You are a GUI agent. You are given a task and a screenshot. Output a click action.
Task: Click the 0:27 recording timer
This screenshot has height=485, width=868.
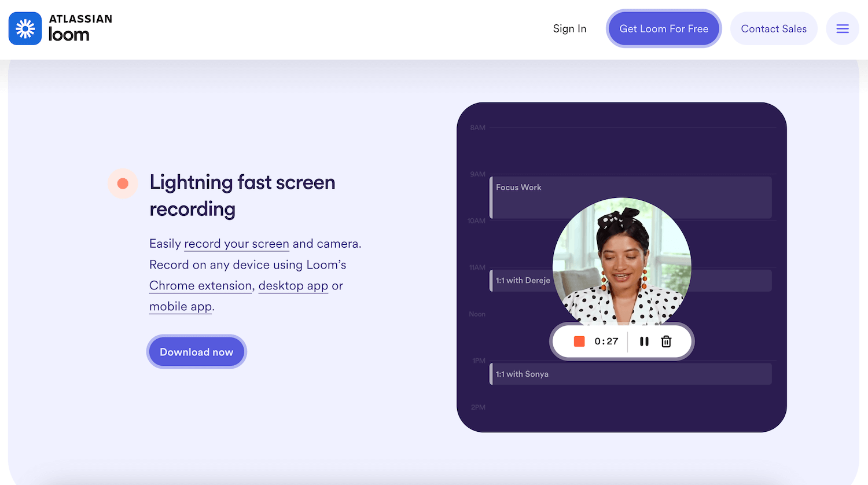pyautogui.click(x=606, y=341)
